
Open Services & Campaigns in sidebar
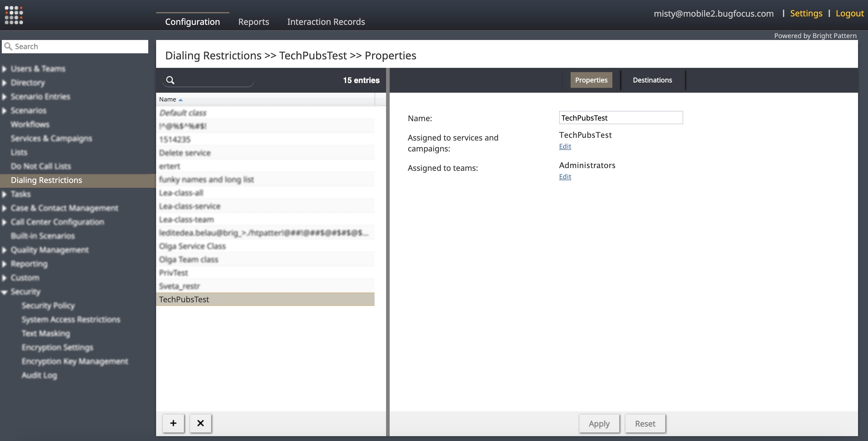[x=51, y=138]
